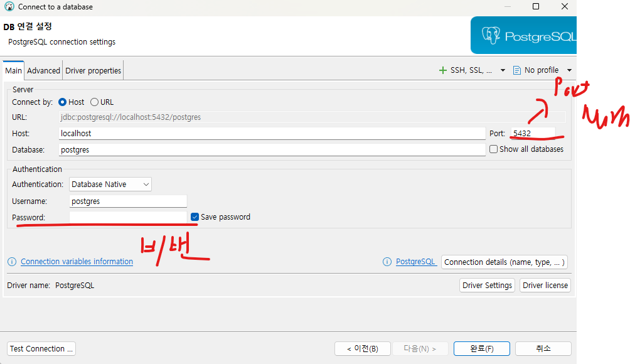630x364 pixels.
Task: Click the Driver name: PostgreSQL text
Action: (x=51, y=286)
